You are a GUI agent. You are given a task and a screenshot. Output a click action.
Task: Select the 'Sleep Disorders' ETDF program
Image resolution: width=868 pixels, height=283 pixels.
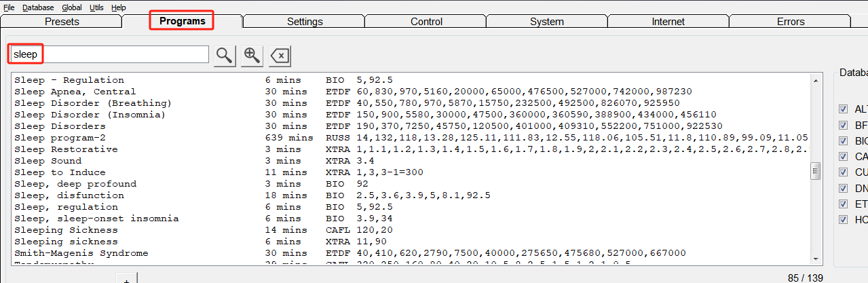(x=411, y=126)
